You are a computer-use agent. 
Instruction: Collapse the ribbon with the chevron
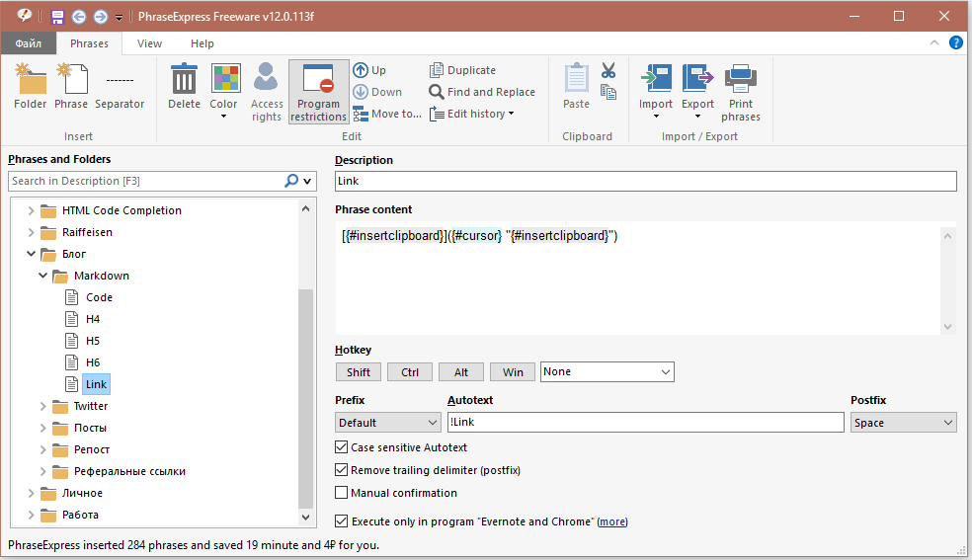(934, 42)
